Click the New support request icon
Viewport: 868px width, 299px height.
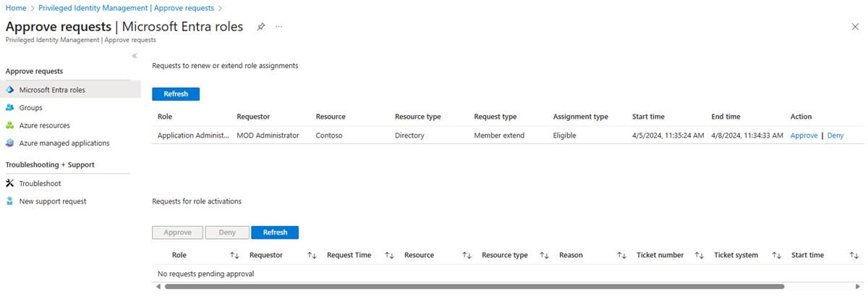(x=10, y=201)
